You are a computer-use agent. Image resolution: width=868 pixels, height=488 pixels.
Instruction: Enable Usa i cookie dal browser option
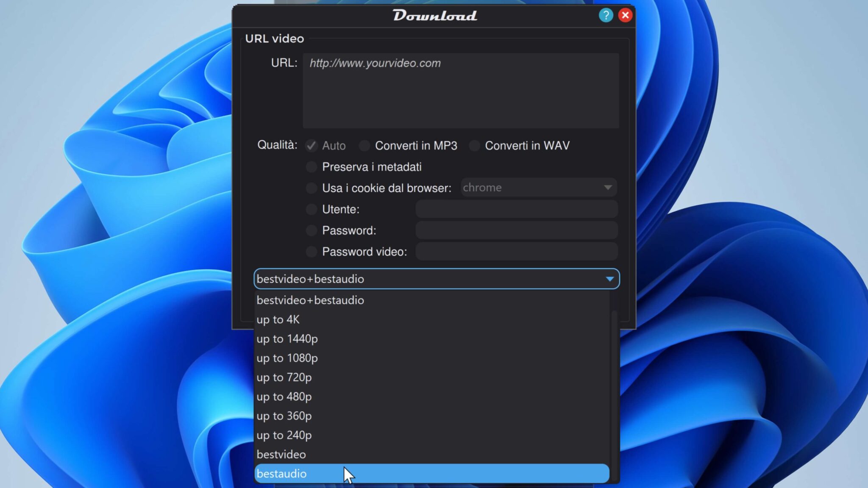tap(311, 188)
